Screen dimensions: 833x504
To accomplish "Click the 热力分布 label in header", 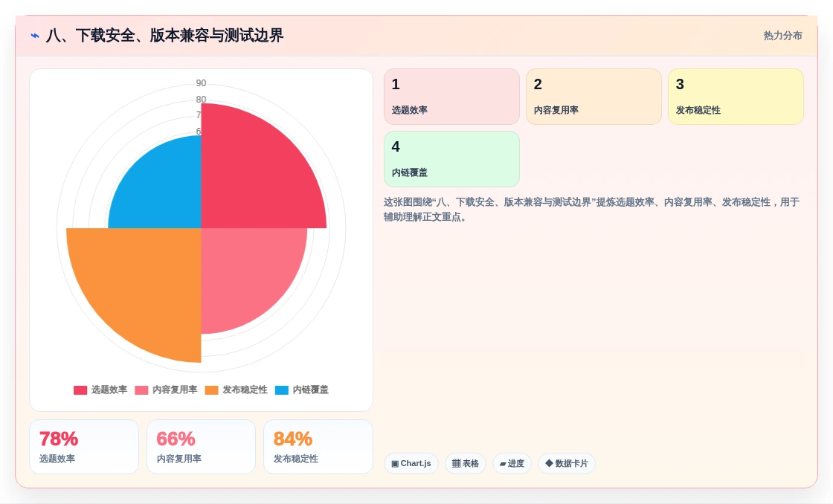I will 782,36.
